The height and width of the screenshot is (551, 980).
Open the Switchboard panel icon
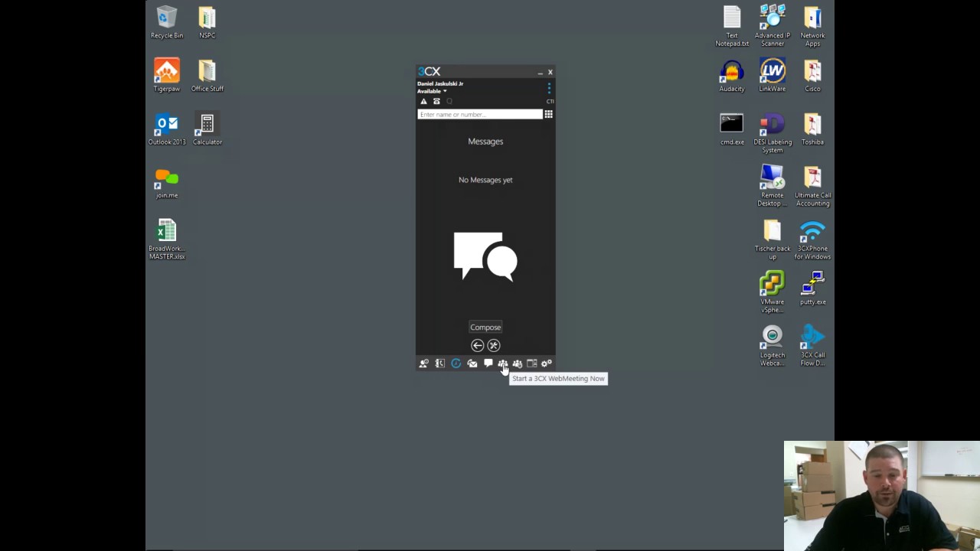(x=532, y=364)
